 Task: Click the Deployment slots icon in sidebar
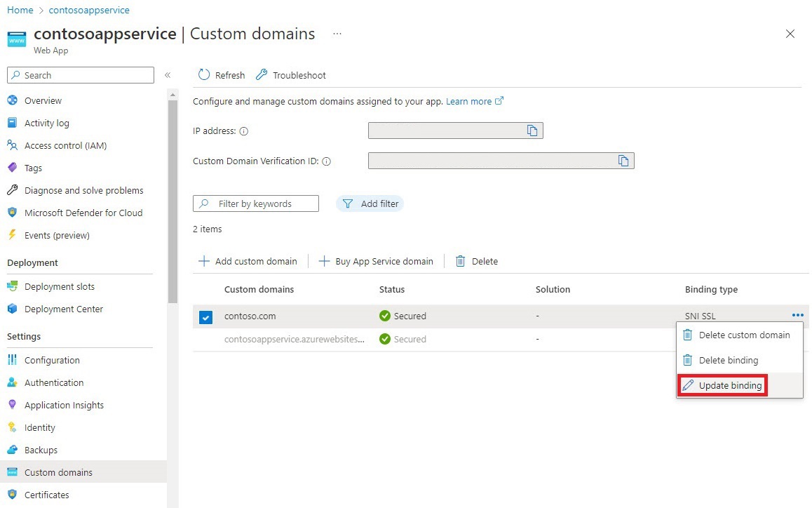13,286
